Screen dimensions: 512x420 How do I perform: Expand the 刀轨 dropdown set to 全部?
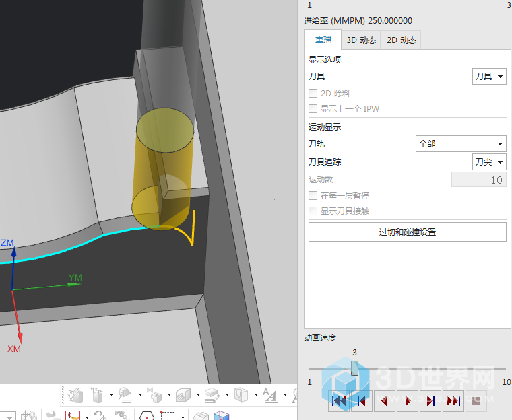click(x=461, y=144)
